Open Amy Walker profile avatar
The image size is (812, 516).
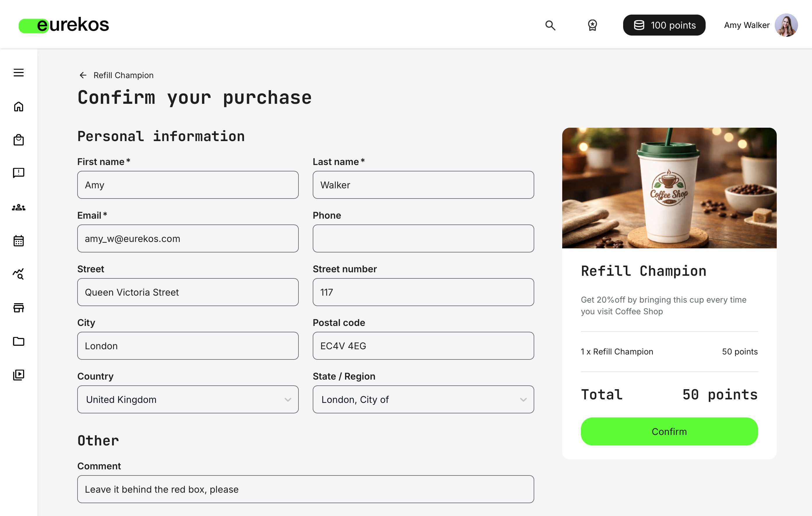click(786, 25)
